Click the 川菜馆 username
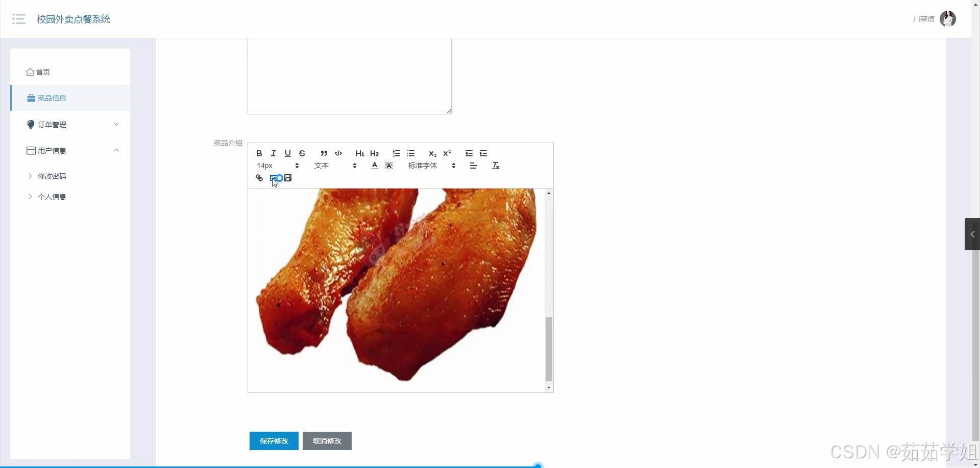980x468 pixels. point(923,19)
